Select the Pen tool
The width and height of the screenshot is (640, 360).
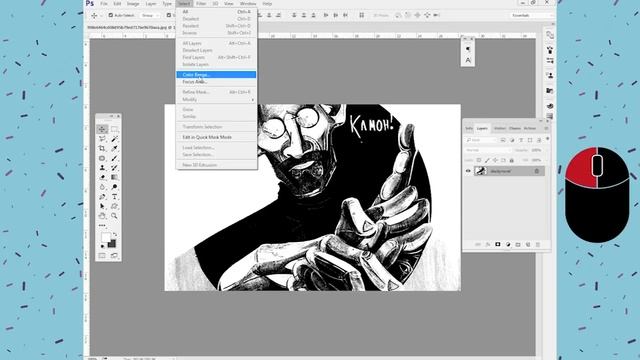click(102, 196)
